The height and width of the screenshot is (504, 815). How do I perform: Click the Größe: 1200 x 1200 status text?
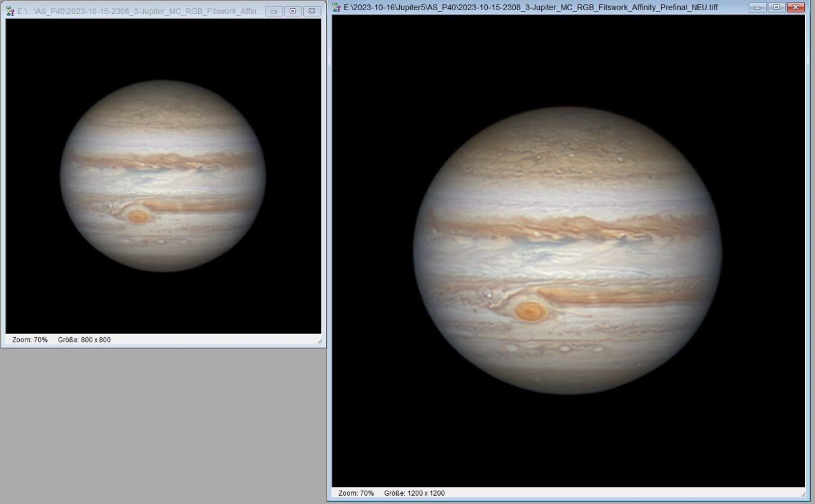tap(414, 493)
